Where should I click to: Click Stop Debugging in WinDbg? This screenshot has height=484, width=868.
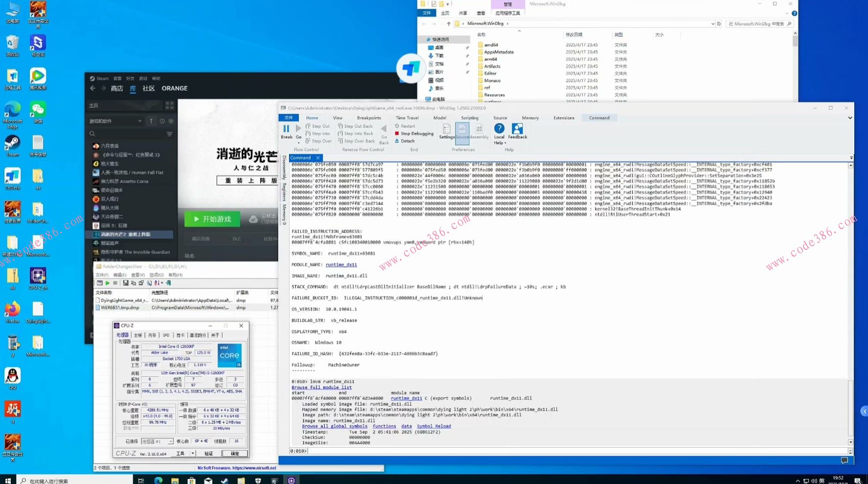coord(414,133)
